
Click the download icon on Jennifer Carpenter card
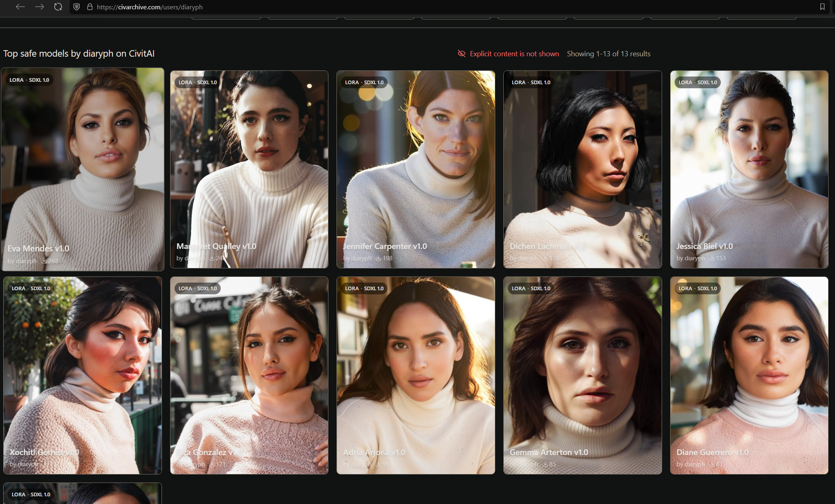[378, 258]
